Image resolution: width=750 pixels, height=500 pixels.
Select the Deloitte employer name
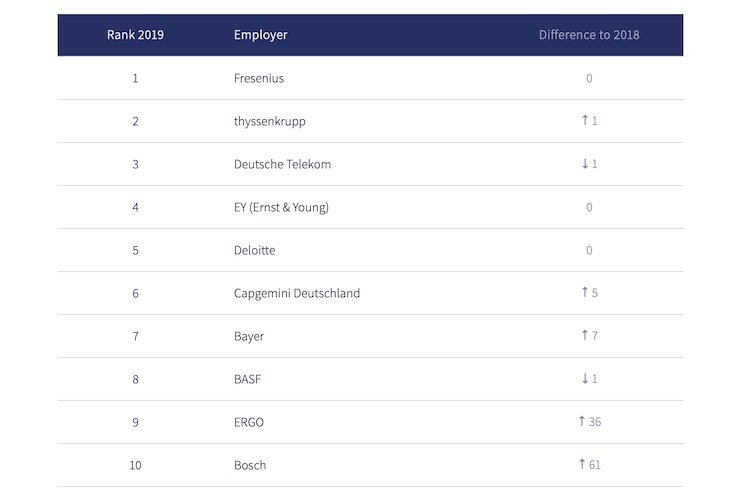pyautogui.click(x=254, y=250)
